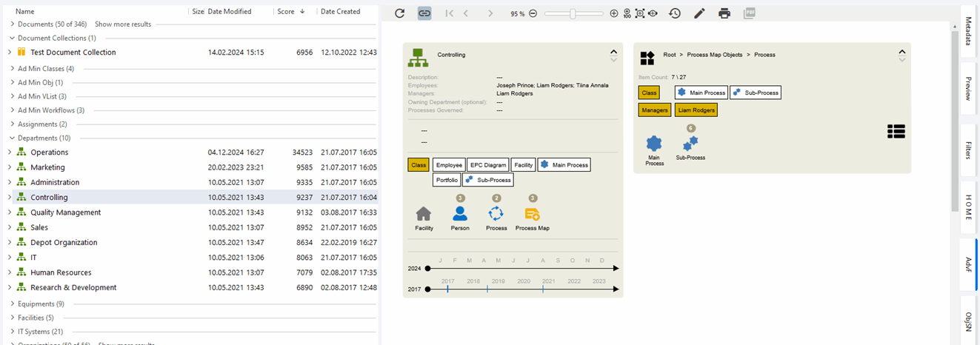Collapse the Departments (10) group
This screenshot has height=345, width=980.
point(12,138)
